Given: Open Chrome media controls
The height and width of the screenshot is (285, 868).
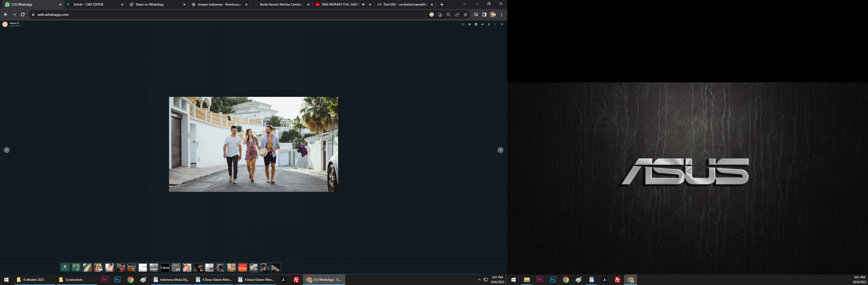Looking at the screenshot, I should 476,15.
